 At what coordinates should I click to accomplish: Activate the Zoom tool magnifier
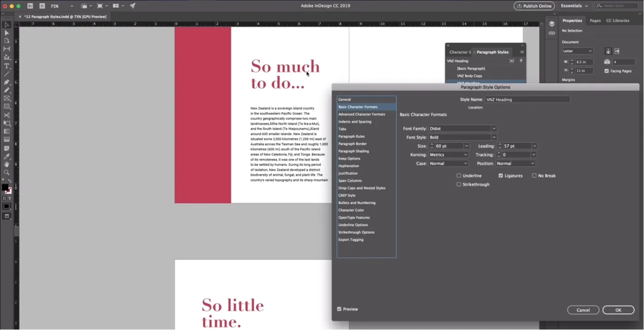click(7, 173)
